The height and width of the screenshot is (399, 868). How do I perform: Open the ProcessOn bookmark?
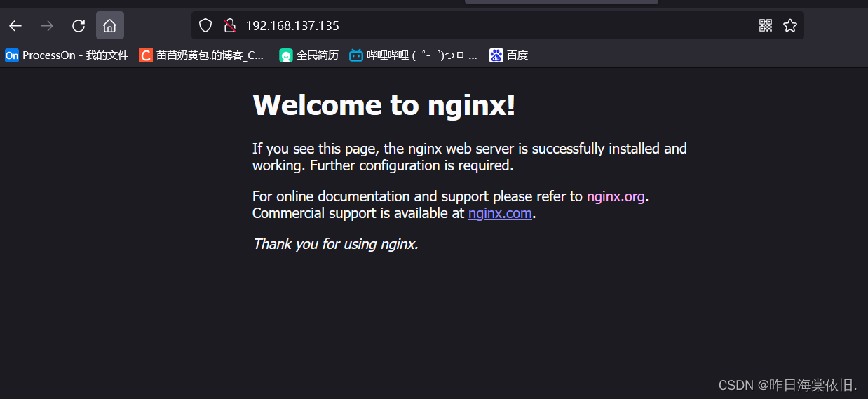click(x=67, y=55)
